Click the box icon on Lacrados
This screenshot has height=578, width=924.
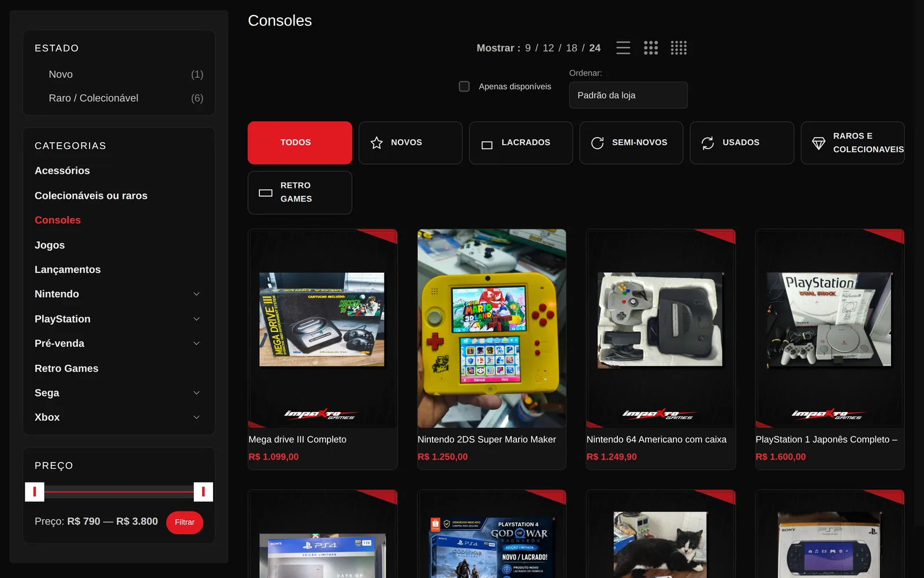(487, 145)
